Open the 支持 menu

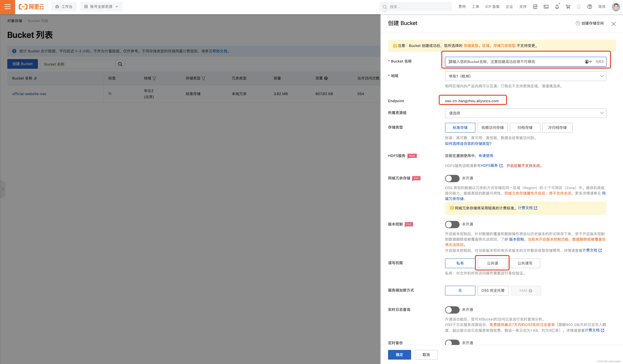point(523,7)
